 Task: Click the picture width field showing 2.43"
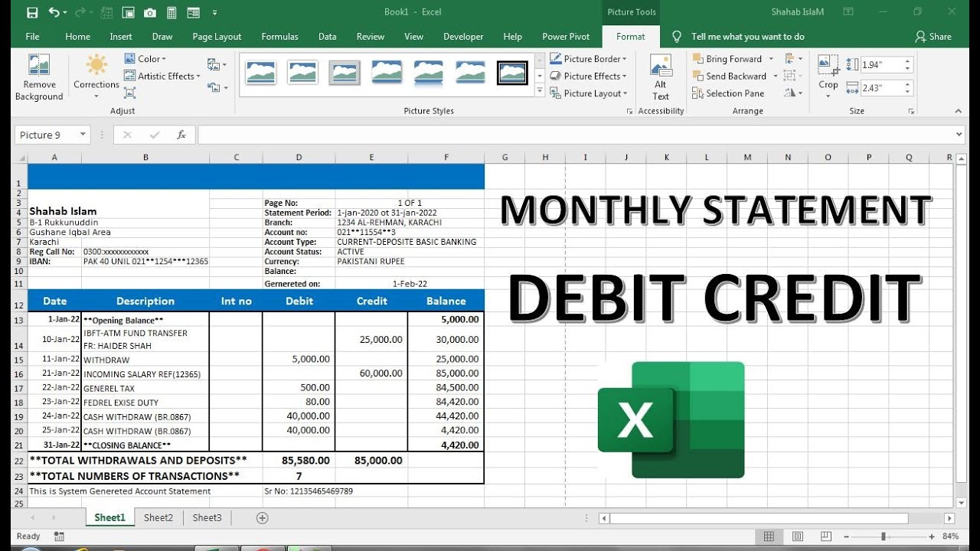coord(882,88)
